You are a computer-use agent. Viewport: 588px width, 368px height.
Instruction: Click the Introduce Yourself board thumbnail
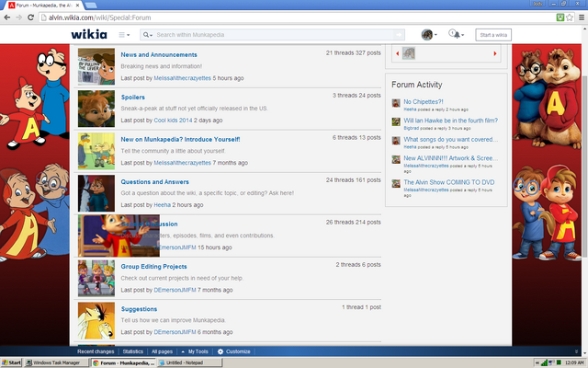click(96, 151)
